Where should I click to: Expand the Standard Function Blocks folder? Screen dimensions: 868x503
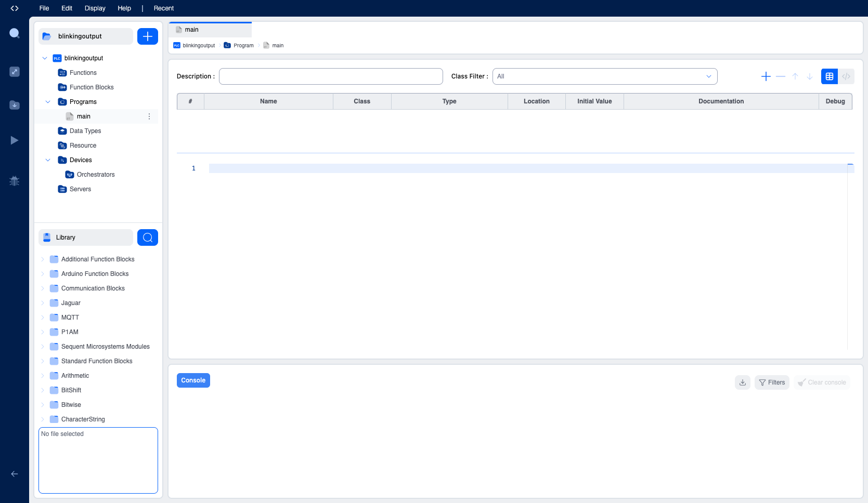pos(43,361)
